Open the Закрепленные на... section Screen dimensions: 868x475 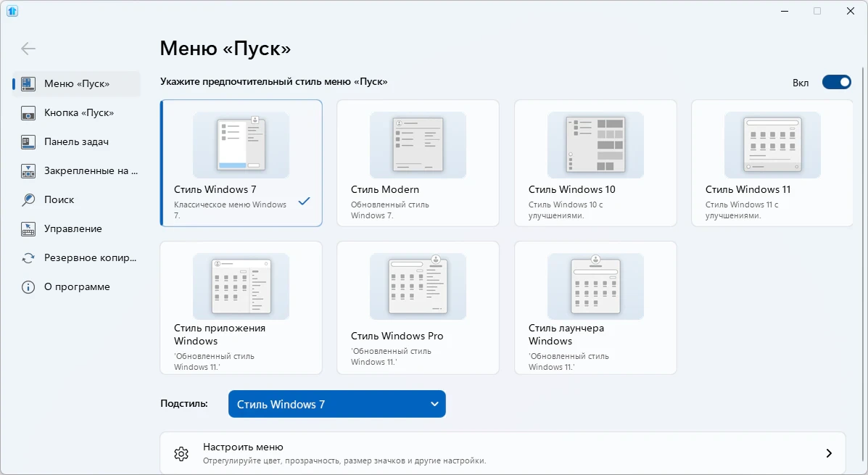tap(77, 171)
